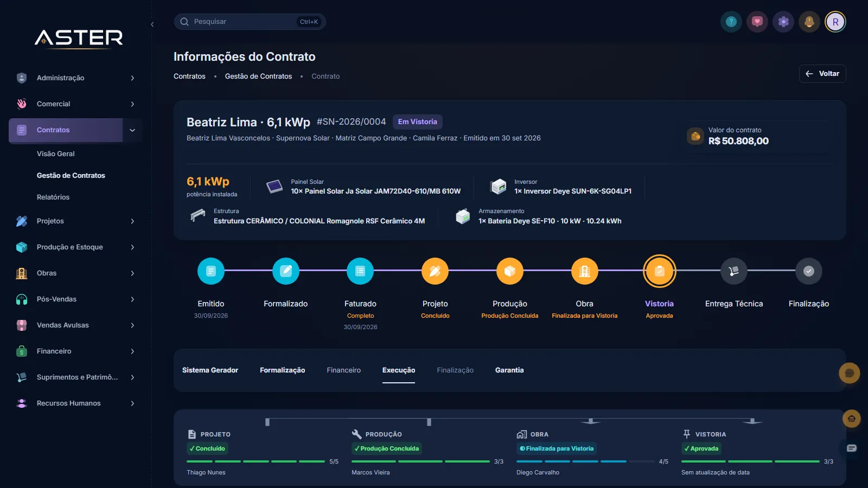Screen dimensions: 868x488
Task: Follow the Contratos breadcrumb link
Action: tap(189, 76)
